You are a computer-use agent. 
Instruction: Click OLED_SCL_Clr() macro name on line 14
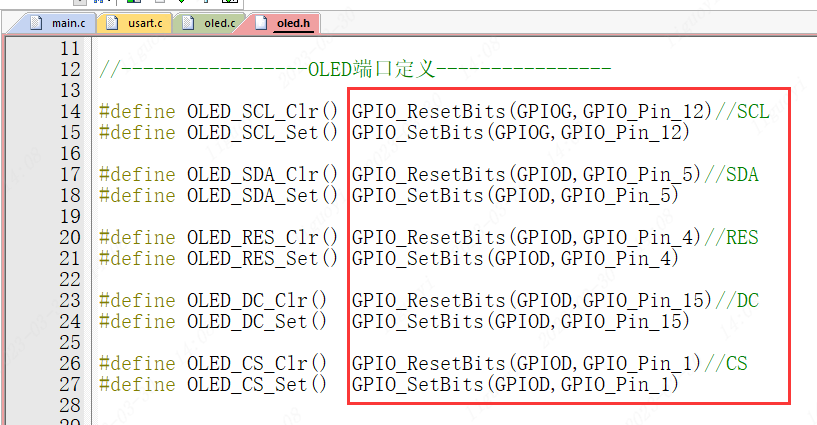pyautogui.click(x=262, y=111)
